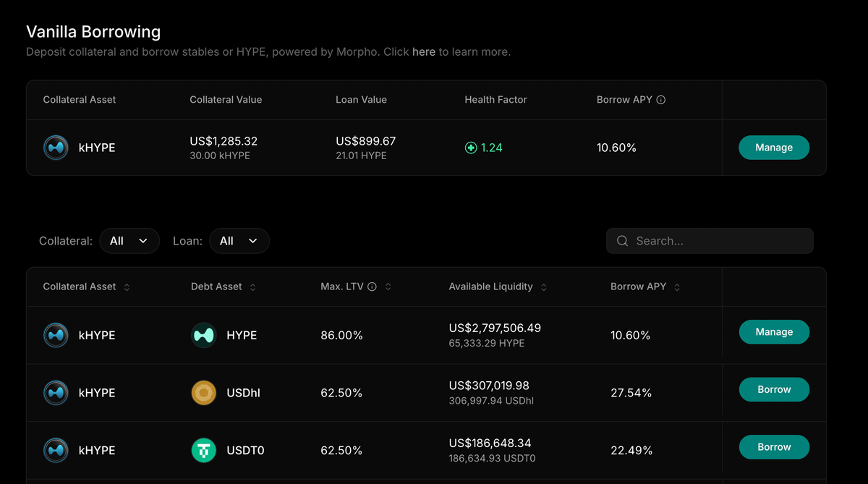
Task: Sort markets by Borrow APY arrows
Action: pyautogui.click(x=677, y=287)
